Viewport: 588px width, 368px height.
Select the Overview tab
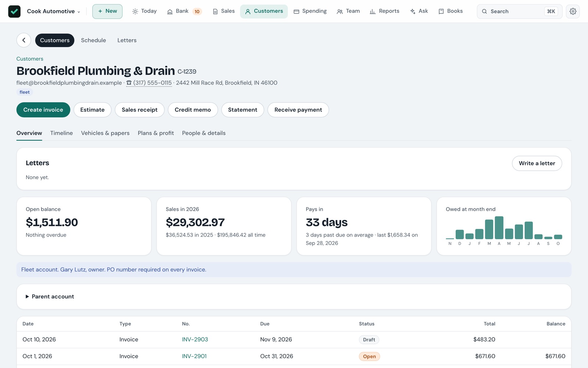[x=29, y=133]
